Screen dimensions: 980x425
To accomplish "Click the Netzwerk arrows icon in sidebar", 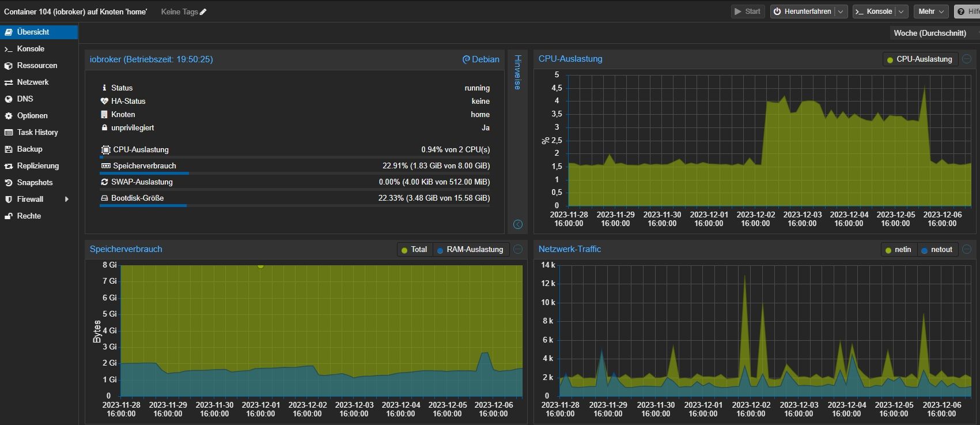I will coord(9,82).
